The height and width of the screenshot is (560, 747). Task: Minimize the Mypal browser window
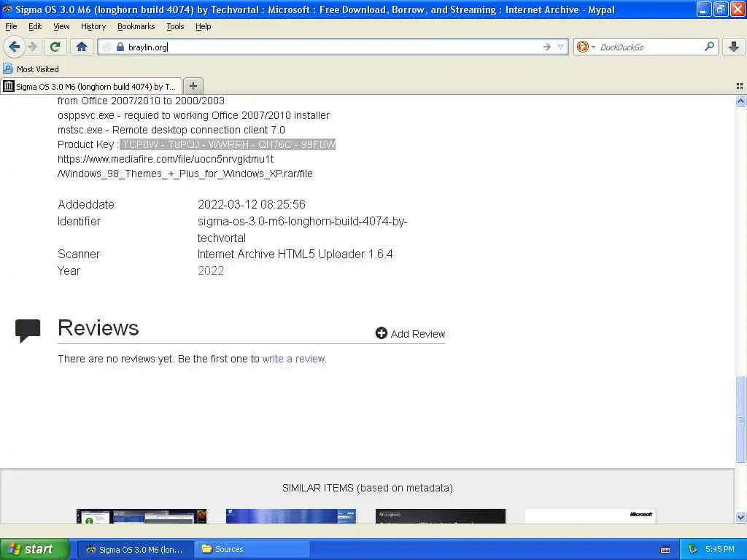click(x=704, y=9)
